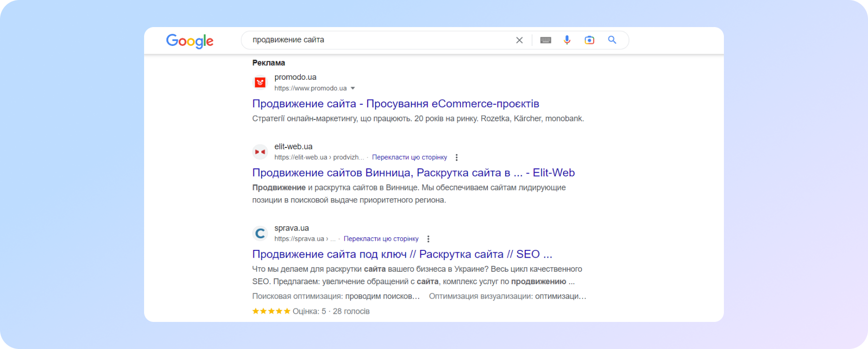This screenshot has height=349, width=868.
Task: Open the promodo.ua site name
Action: pyautogui.click(x=295, y=77)
